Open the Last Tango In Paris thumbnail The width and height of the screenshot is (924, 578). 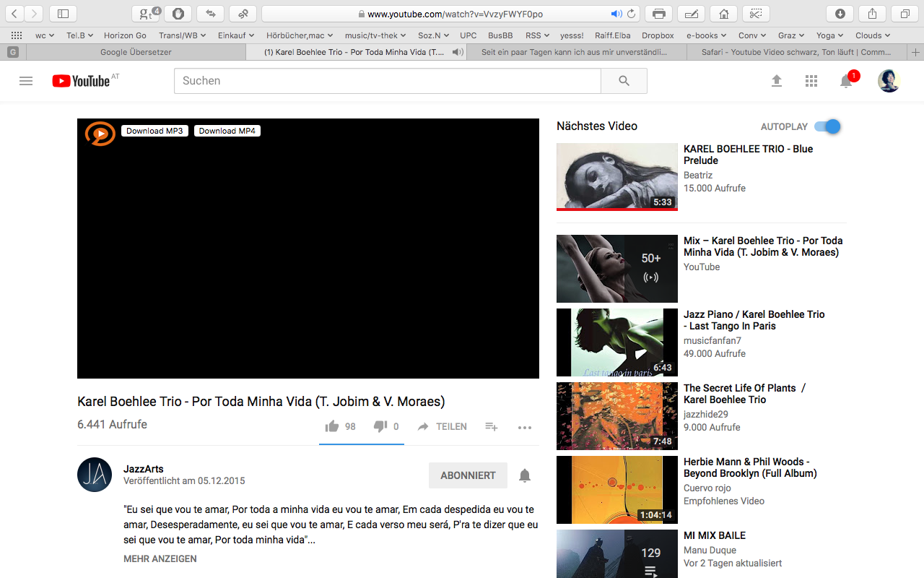pos(617,342)
